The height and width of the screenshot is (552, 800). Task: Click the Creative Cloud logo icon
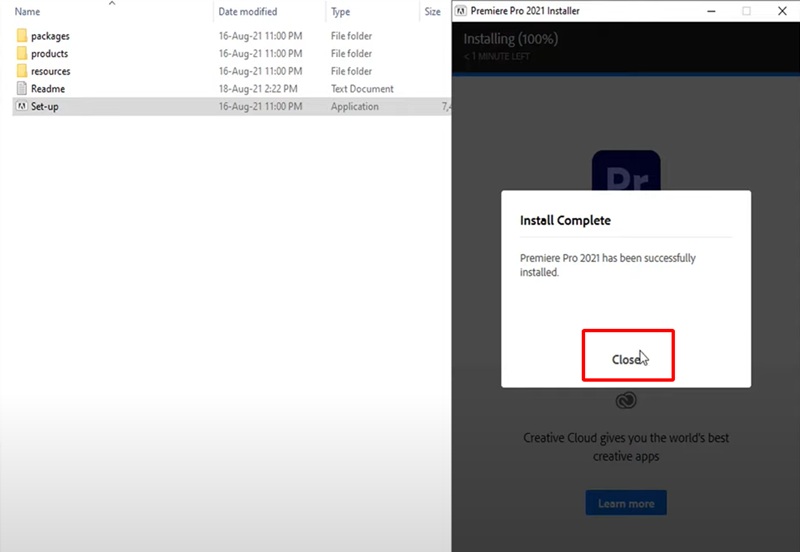click(626, 400)
